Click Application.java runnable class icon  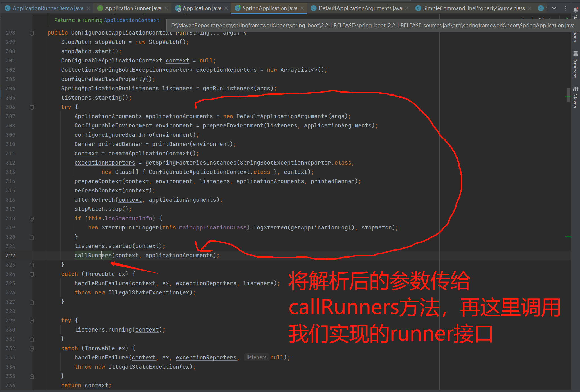[x=178, y=8]
